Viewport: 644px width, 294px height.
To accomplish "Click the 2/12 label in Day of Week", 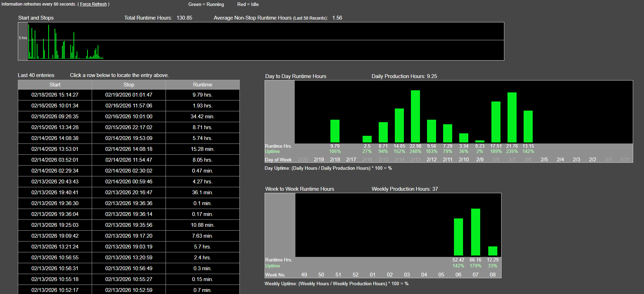I will pos(431,160).
